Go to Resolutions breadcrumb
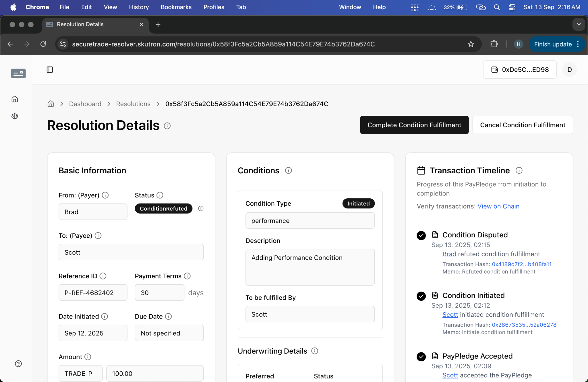Viewport: 588px width, 382px height. [133, 104]
